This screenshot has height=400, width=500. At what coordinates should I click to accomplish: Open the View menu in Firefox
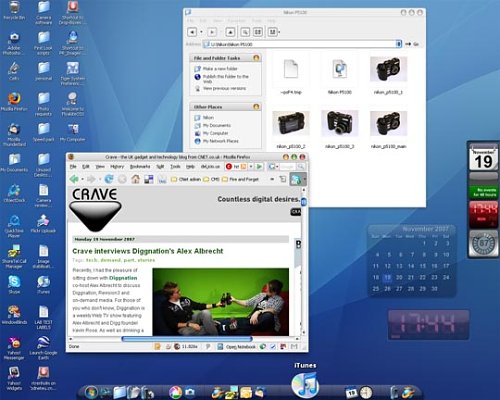point(100,166)
